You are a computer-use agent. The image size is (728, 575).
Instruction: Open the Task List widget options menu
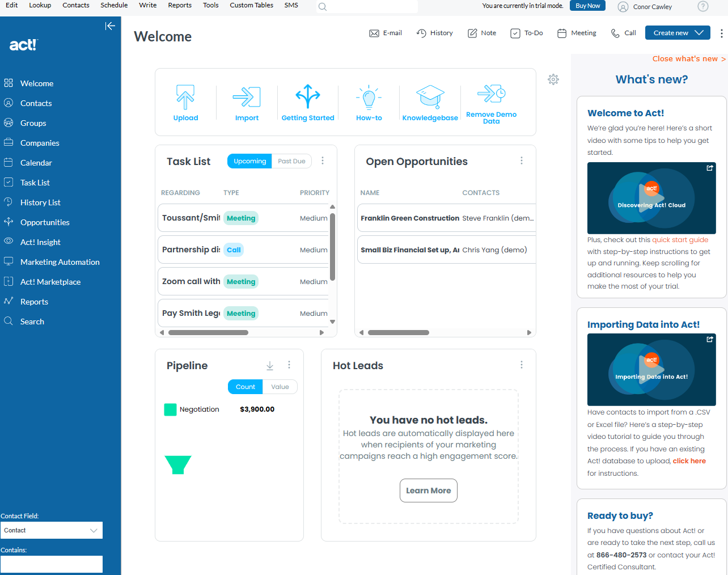323,160
